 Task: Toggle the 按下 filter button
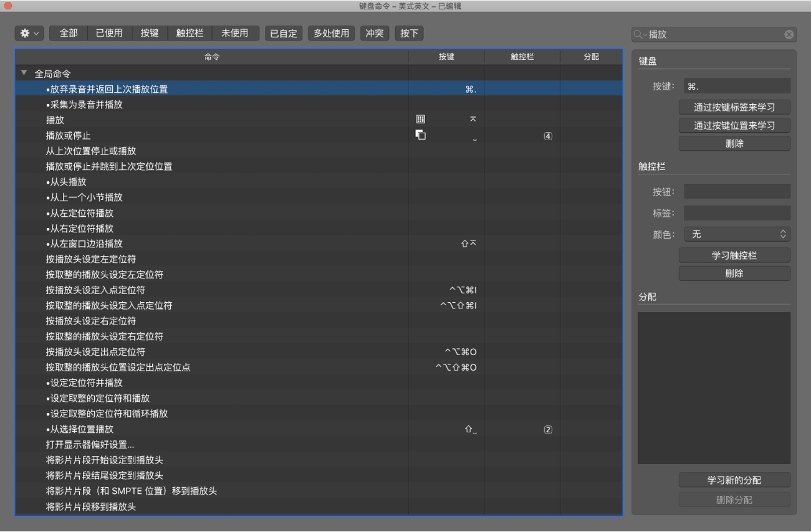point(409,33)
